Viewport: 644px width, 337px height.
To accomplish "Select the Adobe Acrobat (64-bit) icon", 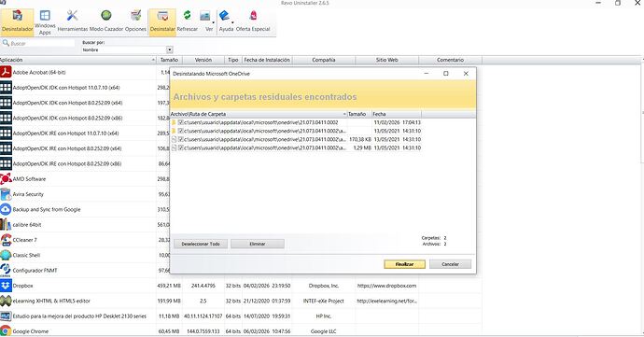I will click(6, 72).
